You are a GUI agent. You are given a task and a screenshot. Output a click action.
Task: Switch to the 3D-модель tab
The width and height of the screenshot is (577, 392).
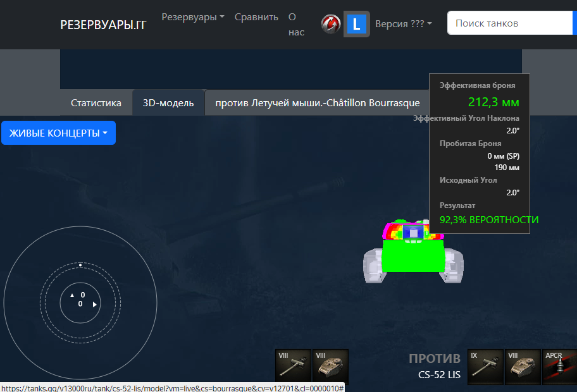click(x=168, y=102)
